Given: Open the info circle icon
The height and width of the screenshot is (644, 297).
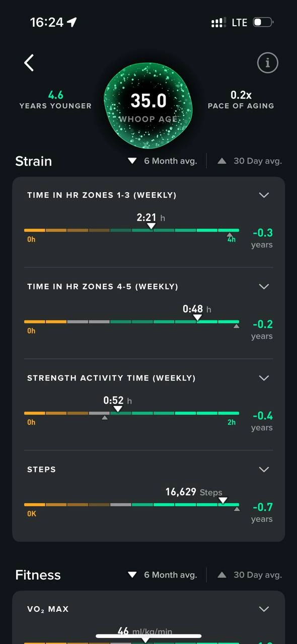Looking at the screenshot, I should [x=268, y=63].
